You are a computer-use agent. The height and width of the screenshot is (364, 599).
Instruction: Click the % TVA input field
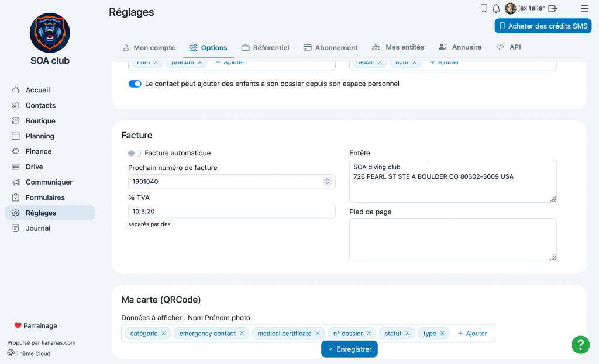[x=232, y=212]
